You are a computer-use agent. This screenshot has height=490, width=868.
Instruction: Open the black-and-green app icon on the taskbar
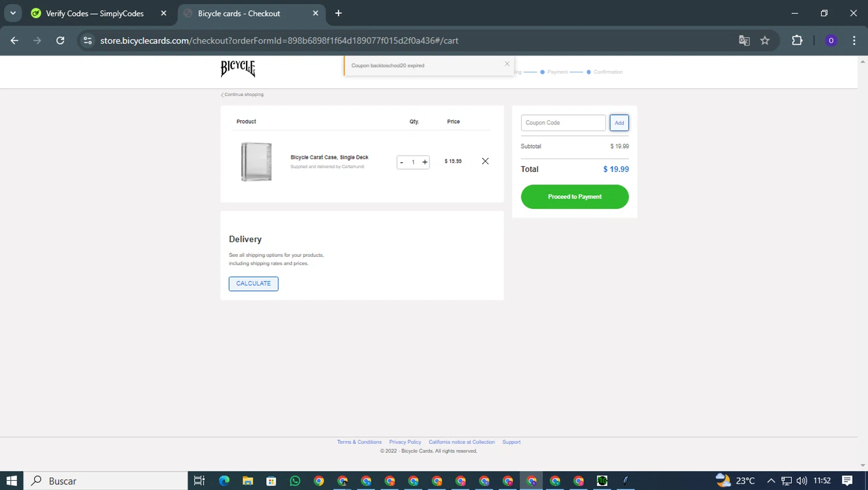(x=602, y=481)
